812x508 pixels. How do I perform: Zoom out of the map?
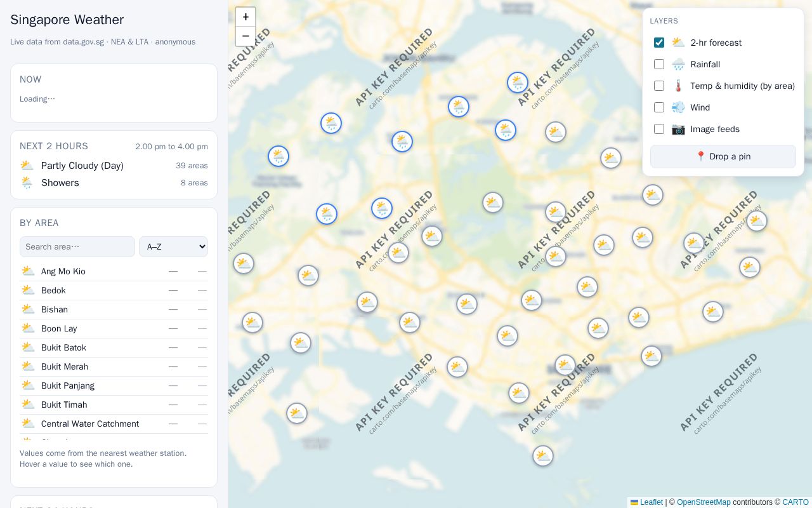click(x=246, y=36)
